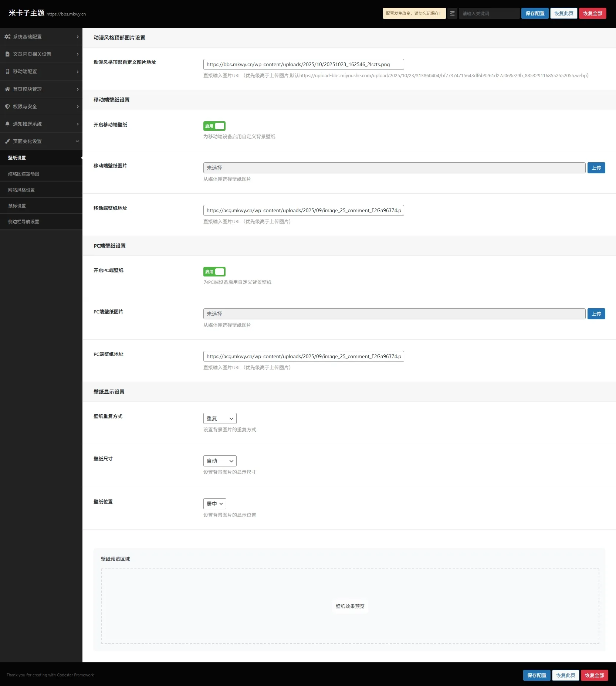Image resolution: width=616 pixels, height=686 pixels.
Task: Click the home icon beside 首页模块管理
Action: pos(7,89)
